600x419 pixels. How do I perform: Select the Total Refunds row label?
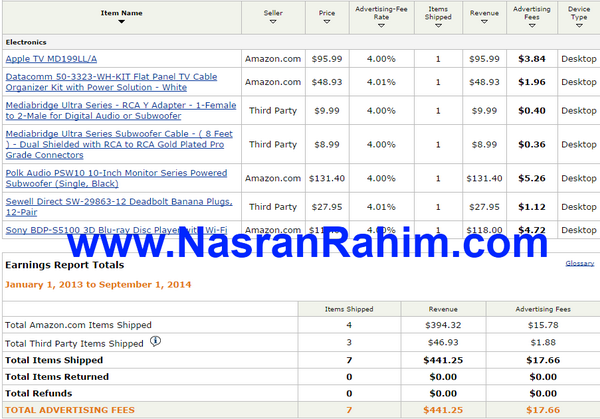[39, 393]
